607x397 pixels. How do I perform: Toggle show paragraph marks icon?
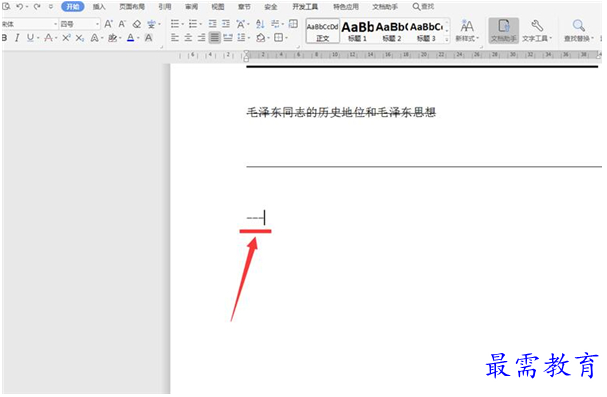coord(275,24)
